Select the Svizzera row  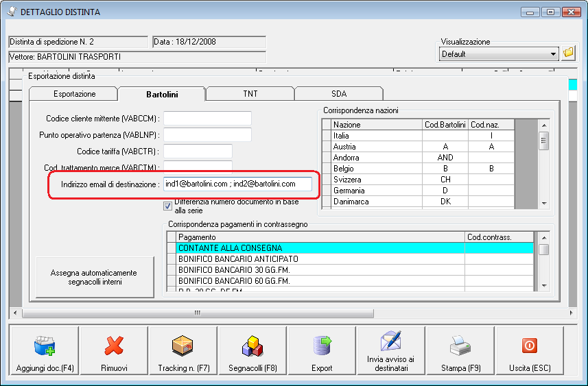tap(418, 180)
